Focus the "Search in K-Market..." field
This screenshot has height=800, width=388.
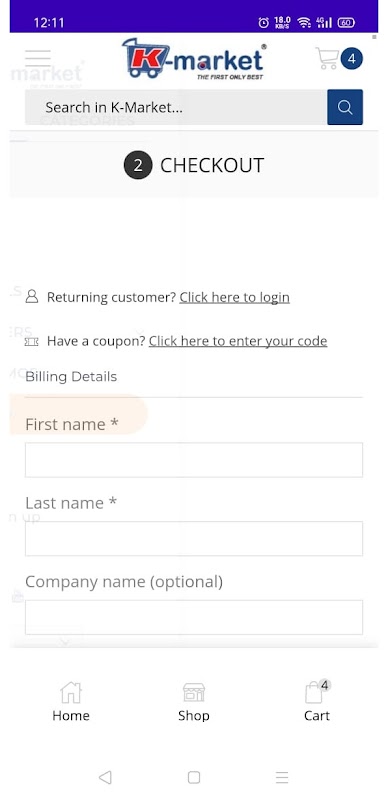click(176, 107)
